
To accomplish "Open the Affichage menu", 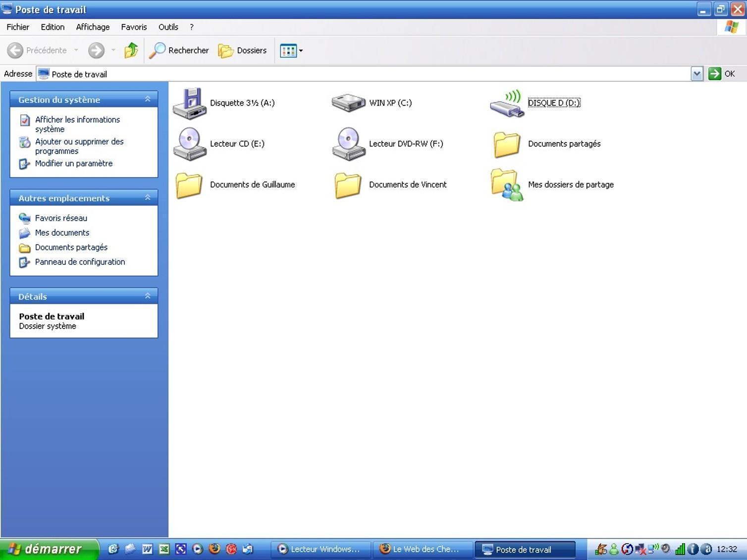I will [93, 27].
